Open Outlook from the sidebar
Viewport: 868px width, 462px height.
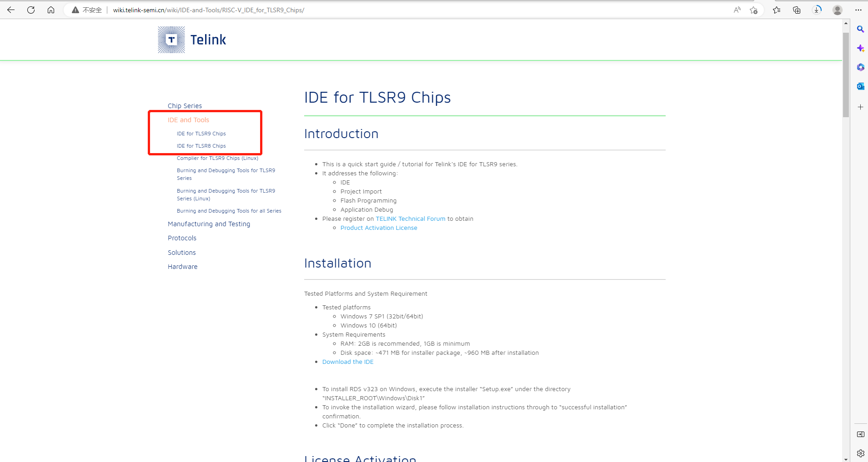[860, 86]
